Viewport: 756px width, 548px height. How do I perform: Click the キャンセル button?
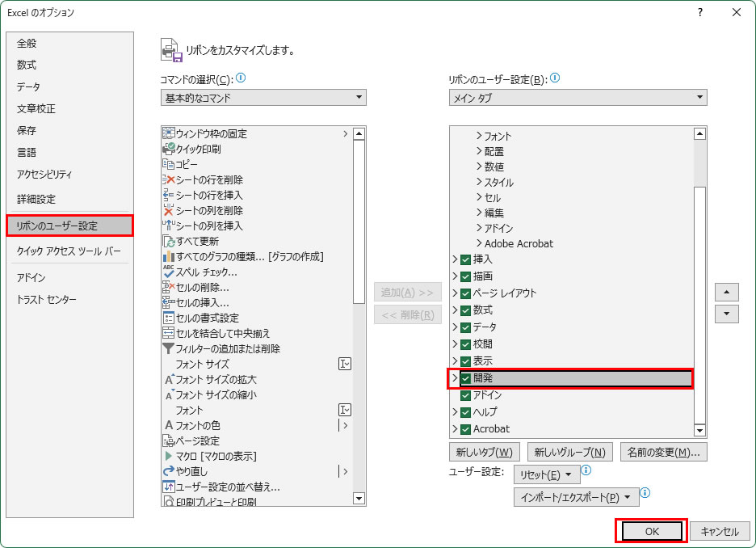[720, 531]
